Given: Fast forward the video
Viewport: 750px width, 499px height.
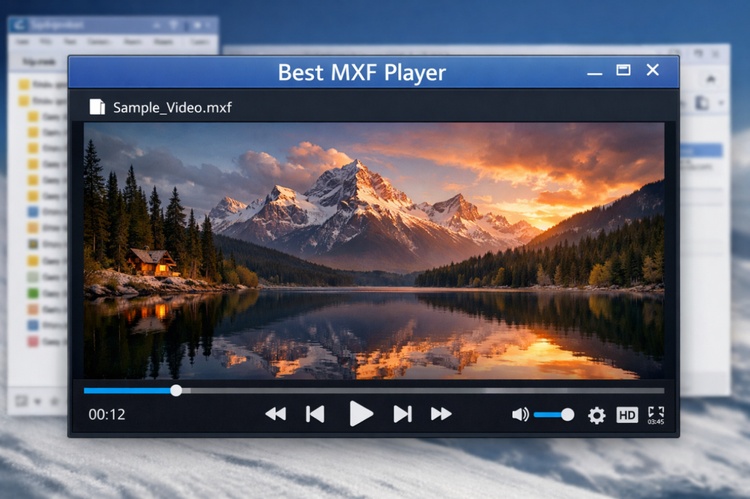Looking at the screenshot, I should [441, 414].
